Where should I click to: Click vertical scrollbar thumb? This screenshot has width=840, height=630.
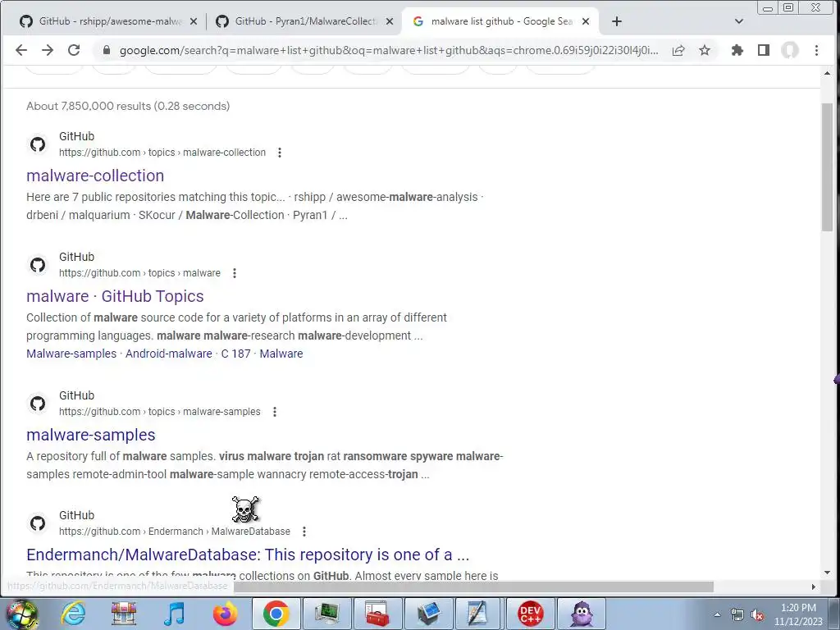pyautogui.click(x=827, y=167)
